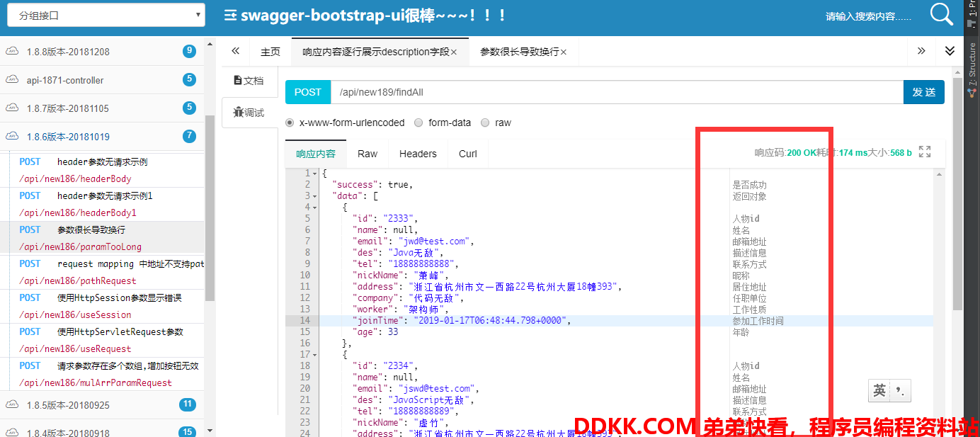Select the form-data radio option
Image resolution: width=980 pixels, height=437 pixels.
(x=419, y=123)
